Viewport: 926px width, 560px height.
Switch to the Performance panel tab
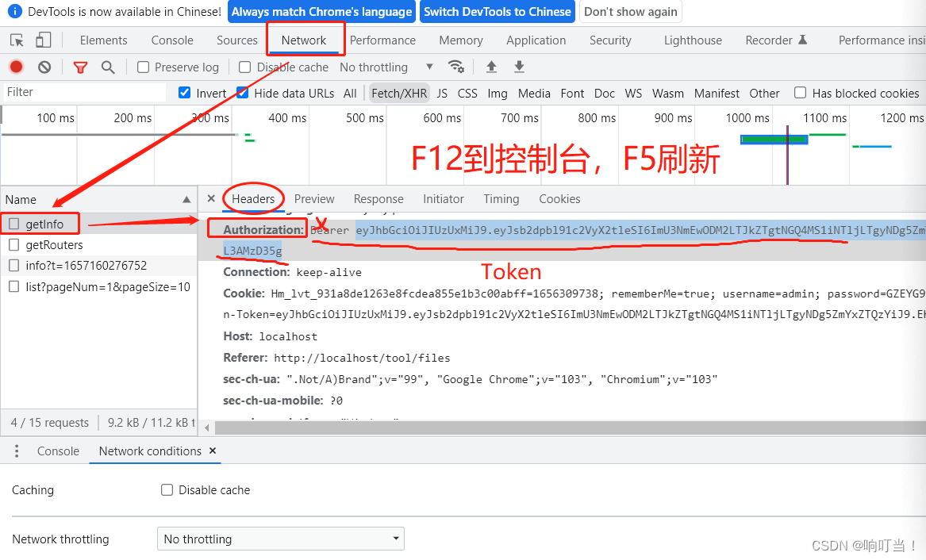tap(382, 40)
